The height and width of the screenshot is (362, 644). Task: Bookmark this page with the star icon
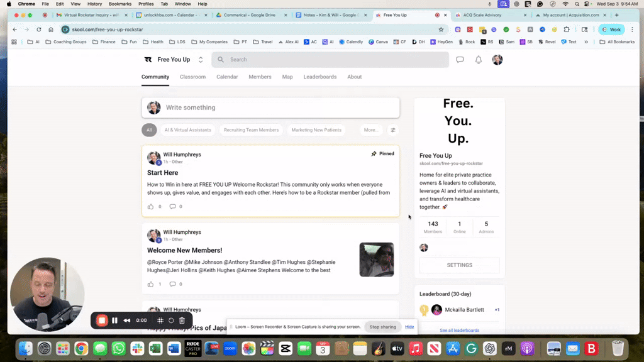[x=441, y=30]
